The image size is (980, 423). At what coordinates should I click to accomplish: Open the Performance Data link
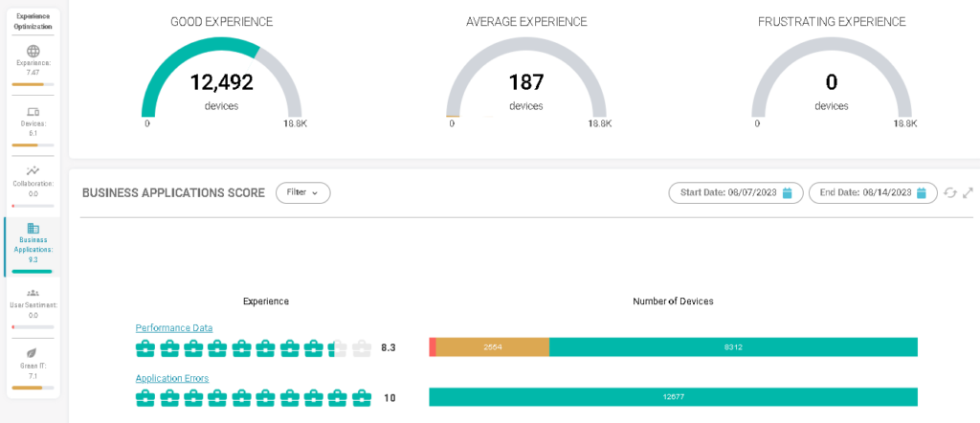pyautogui.click(x=174, y=327)
